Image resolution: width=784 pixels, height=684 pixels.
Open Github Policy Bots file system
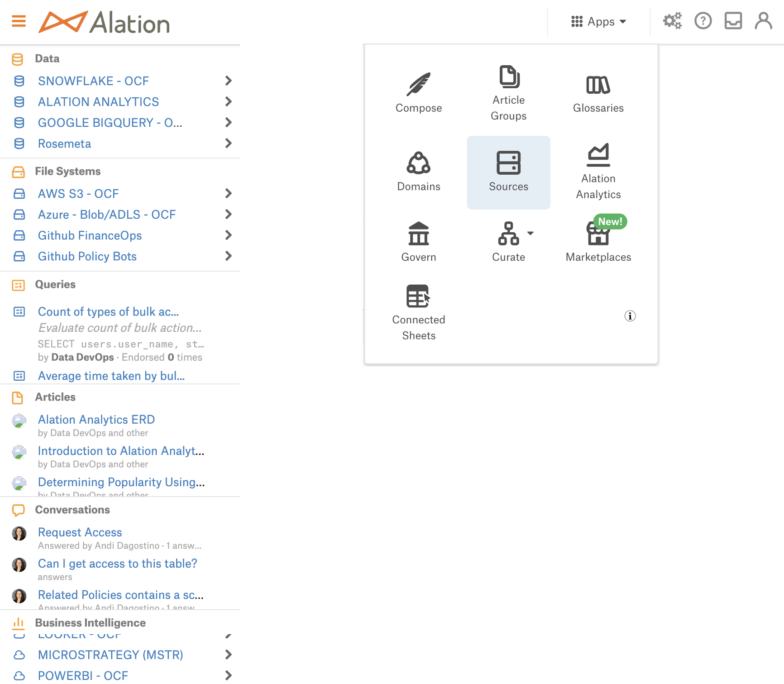[x=87, y=256]
